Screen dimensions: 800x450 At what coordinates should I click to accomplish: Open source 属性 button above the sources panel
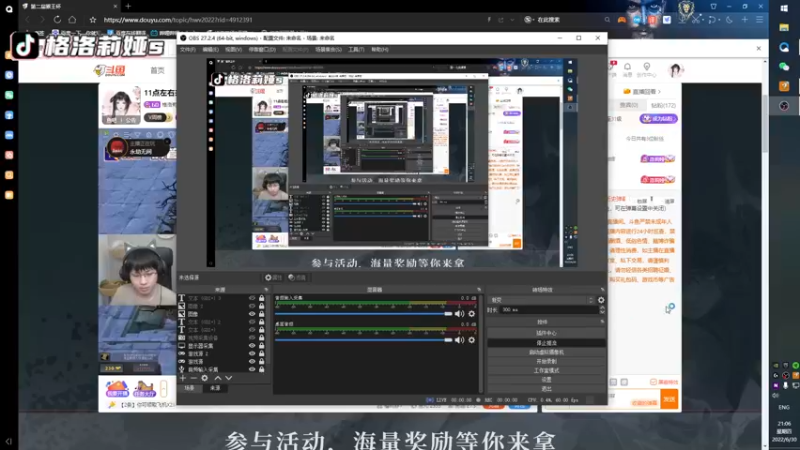click(273, 278)
